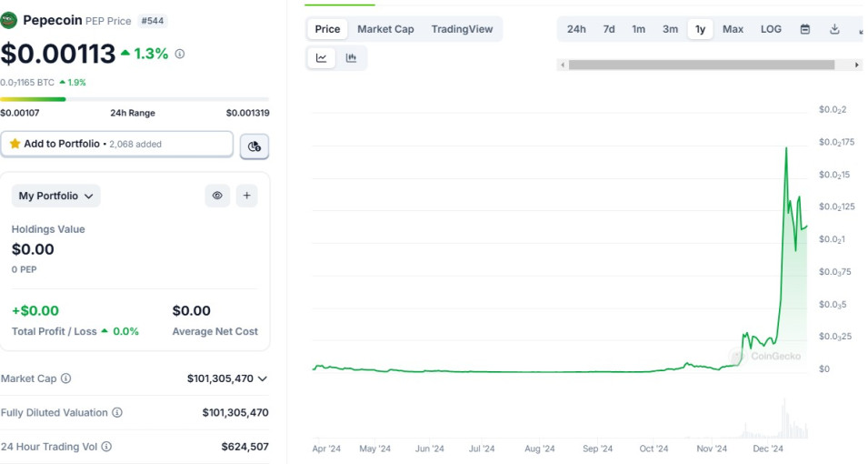Click the $0.00113 price value
Image resolution: width=868 pixels, height=464 pixels.
click(58, 54)
